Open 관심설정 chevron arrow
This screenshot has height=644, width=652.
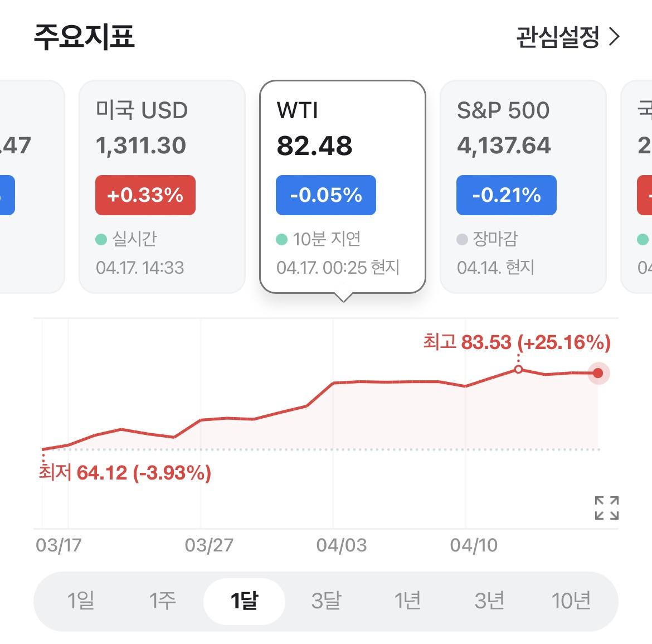click(x=615, y=37)
